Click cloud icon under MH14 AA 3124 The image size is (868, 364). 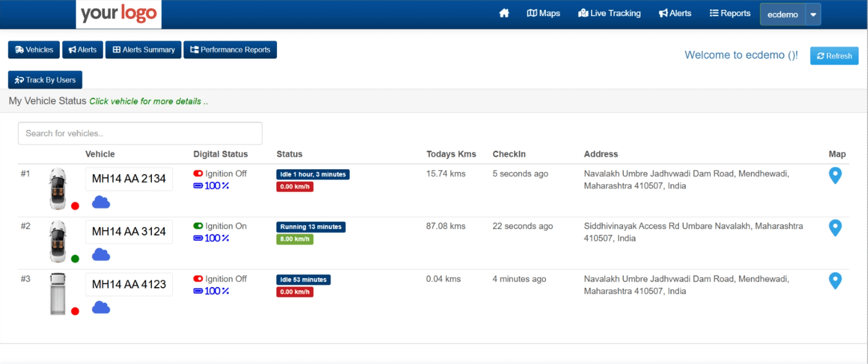pyautogui.click(x=101, y=255)
